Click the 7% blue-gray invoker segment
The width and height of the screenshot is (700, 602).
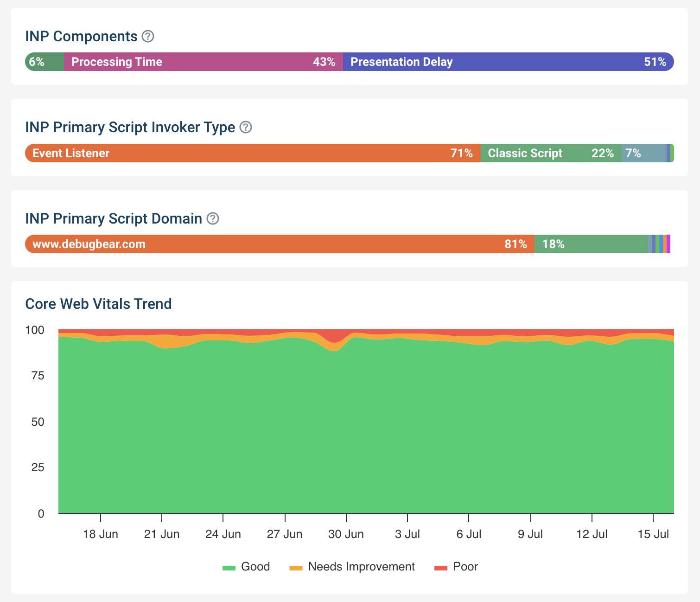coord(644,153)
